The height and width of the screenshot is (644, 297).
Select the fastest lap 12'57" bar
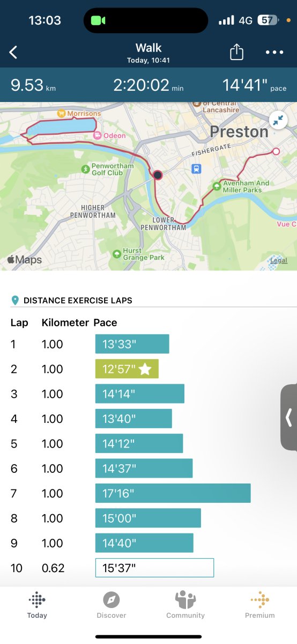click(127, 369)
